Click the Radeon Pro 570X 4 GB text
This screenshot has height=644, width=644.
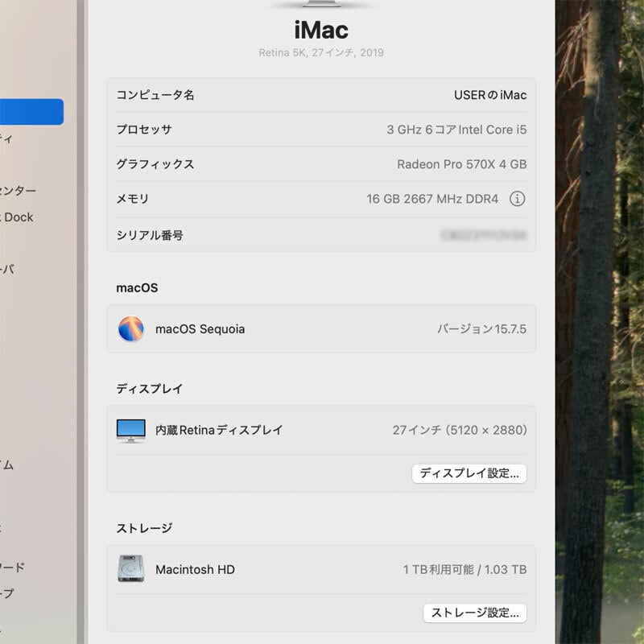pyautogui.click(x=461, y=164)
